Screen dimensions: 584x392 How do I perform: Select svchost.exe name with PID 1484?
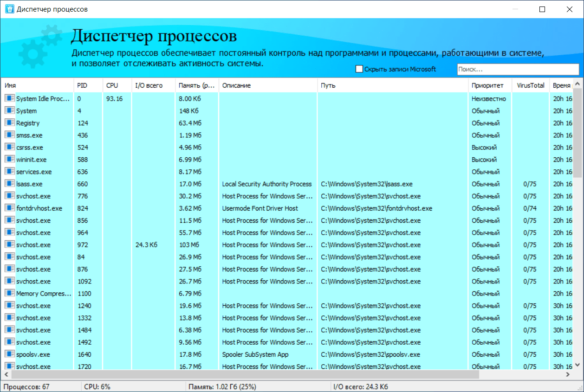(33, 330)
